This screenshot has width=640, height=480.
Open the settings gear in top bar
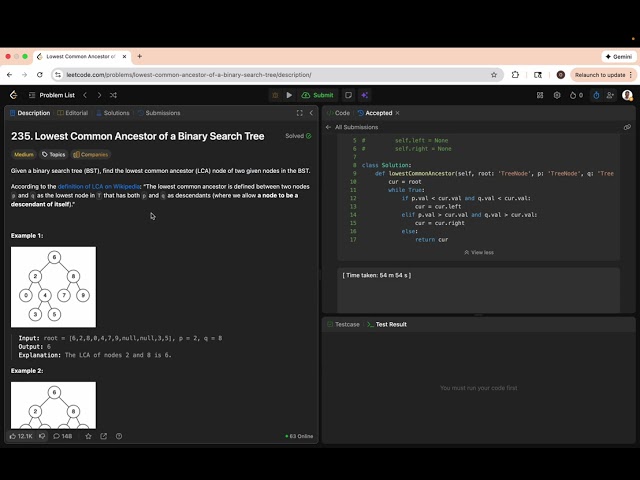click(557, 95)
